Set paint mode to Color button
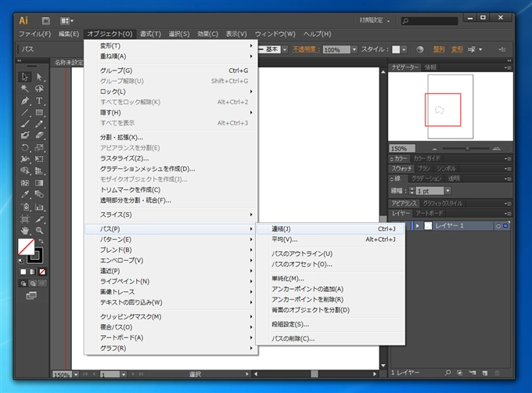 (23, 272)
